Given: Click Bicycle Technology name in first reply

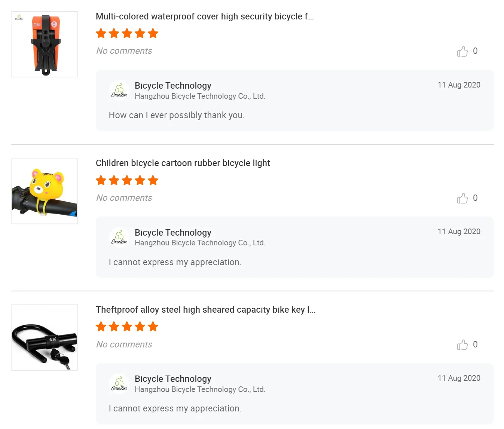Looking at the screenshot, I should [x=173, y=86].
